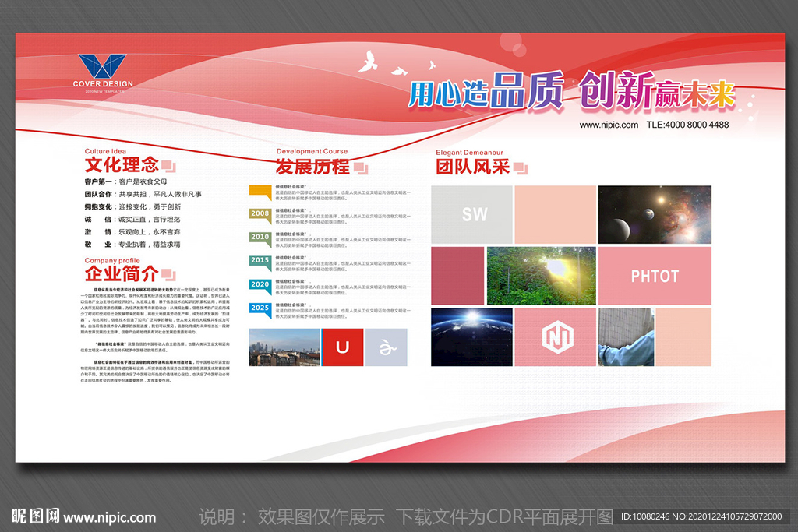The image size is (798, 532).
Task: Open the blue shirt person photo
Action: coord(626,337)
